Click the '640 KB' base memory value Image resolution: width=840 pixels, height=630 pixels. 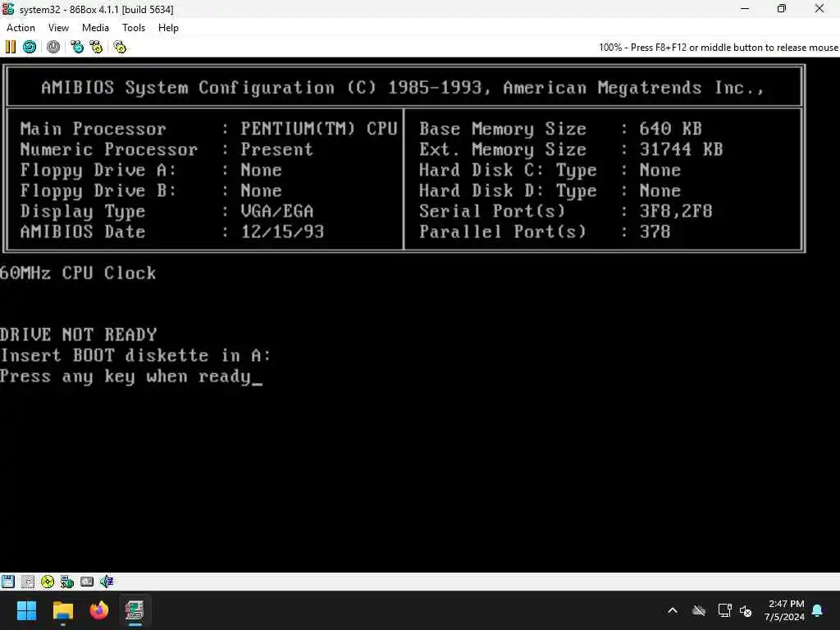pyautogui.click(x=671, y=129)
